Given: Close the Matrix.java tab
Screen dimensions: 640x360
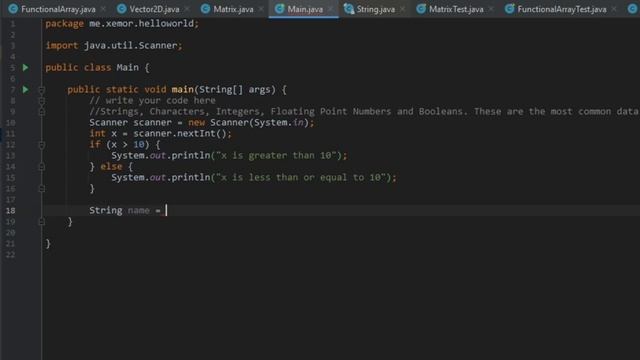Looking at the screenshot, I should tap(261, 9).
